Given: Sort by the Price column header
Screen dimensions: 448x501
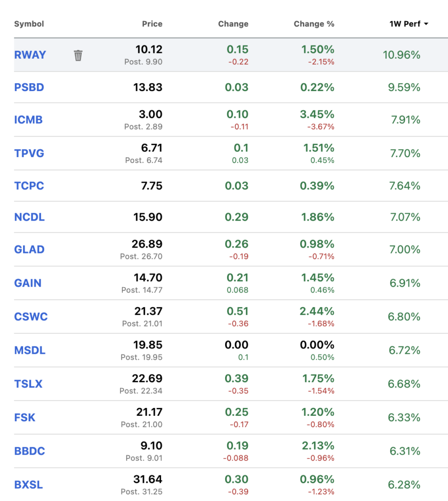Looking at the screenshot, I should 152,24.
